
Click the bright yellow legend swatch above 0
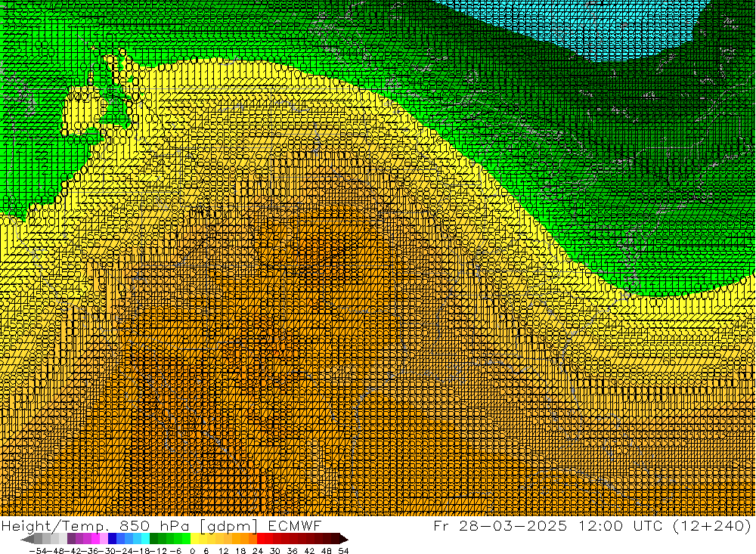click(x=194, y=539)
